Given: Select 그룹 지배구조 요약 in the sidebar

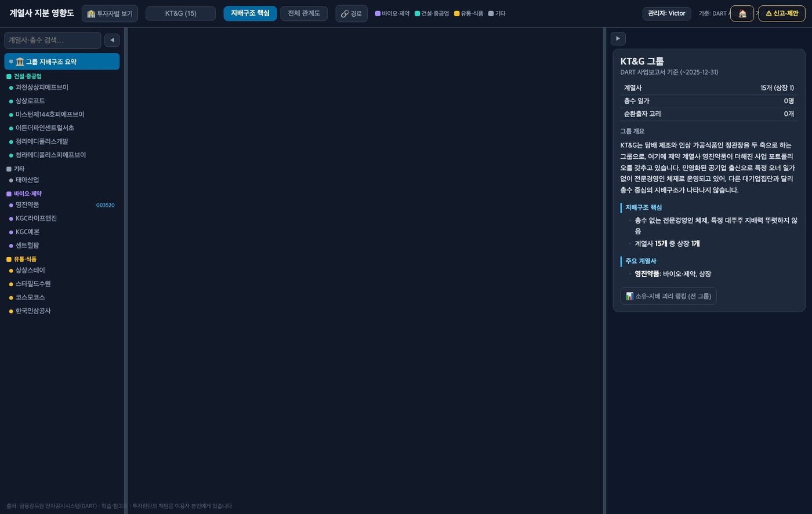Looking at the screenshot, I should click(62, 61).
